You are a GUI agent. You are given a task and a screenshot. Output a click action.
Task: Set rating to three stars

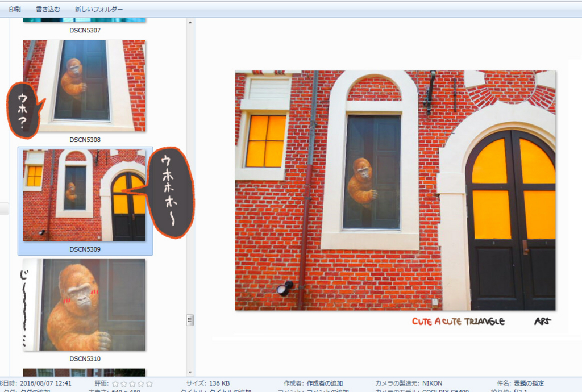tap(132, 384)
